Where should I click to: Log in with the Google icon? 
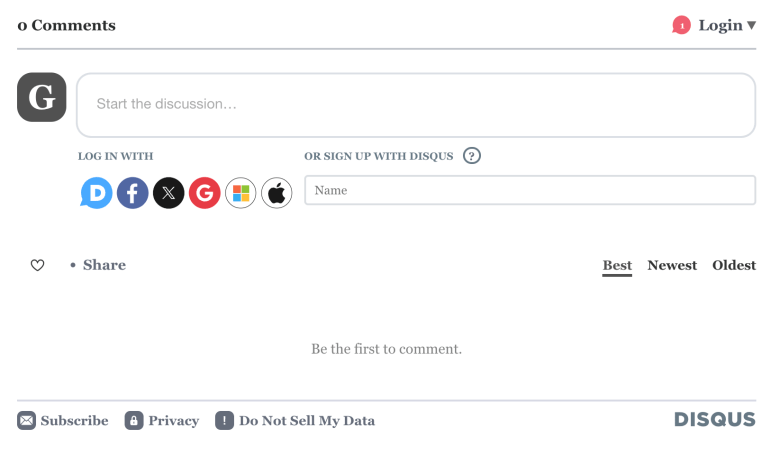pyautogui.click(x=204, y=193)
